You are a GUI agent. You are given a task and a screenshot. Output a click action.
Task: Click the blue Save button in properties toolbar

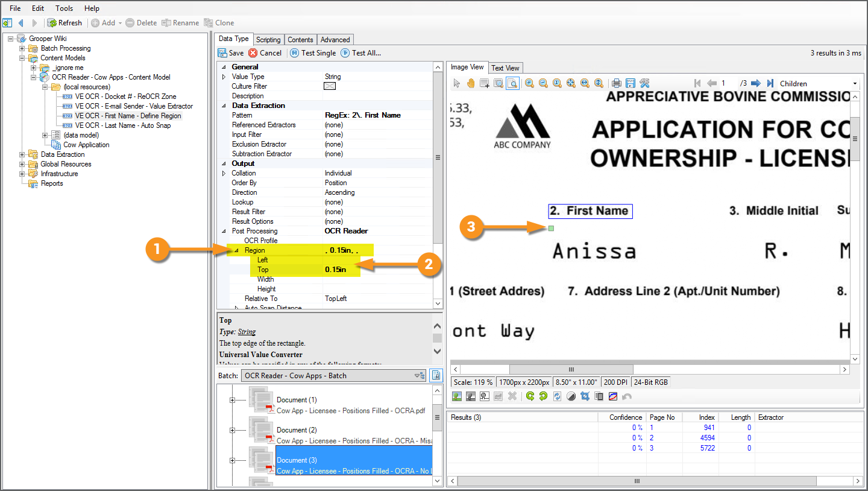click(231, 53)
